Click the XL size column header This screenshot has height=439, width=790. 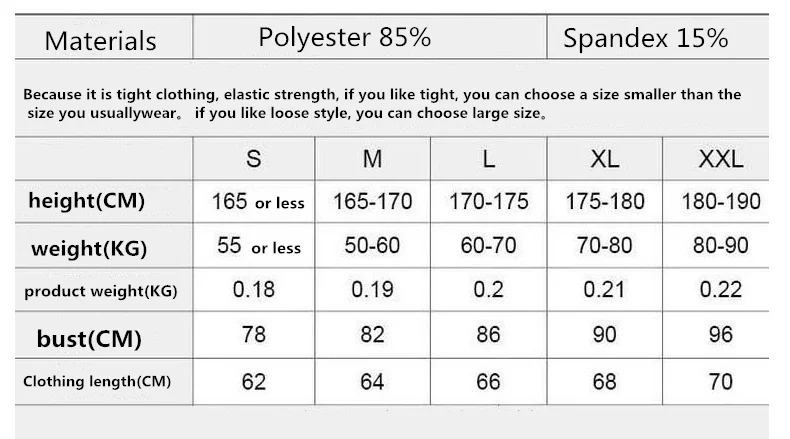click(605, 159)
